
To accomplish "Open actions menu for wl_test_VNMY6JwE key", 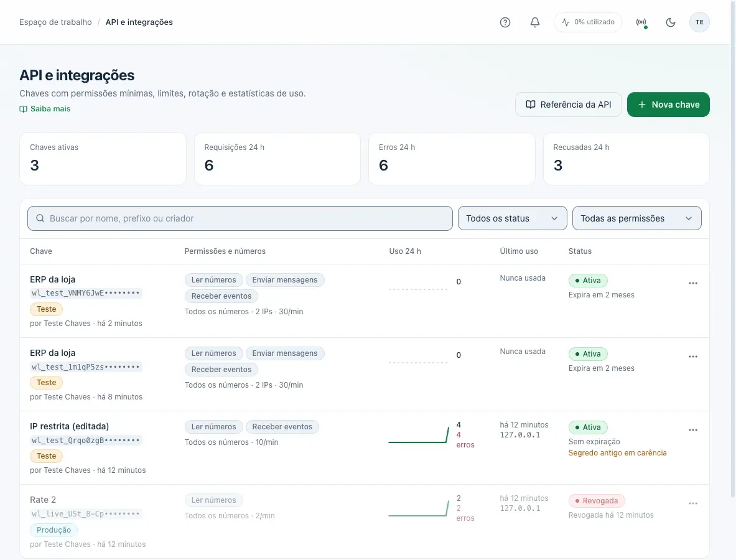I will click(x=693, y=283).
